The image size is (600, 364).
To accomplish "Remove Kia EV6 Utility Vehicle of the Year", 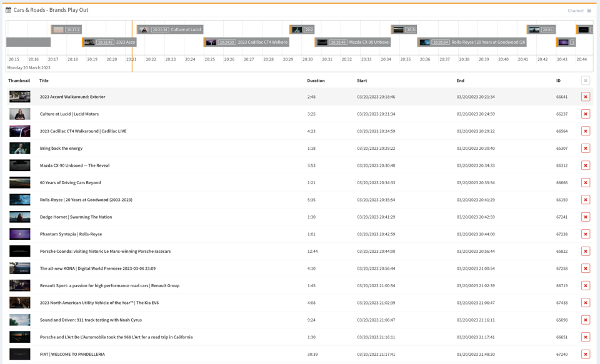I will 585,303.
